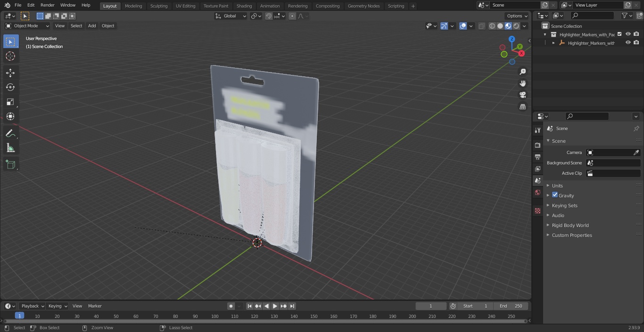Toggle viewport overlays
This screenshot has width=644, height=332.
click(463, 26)
